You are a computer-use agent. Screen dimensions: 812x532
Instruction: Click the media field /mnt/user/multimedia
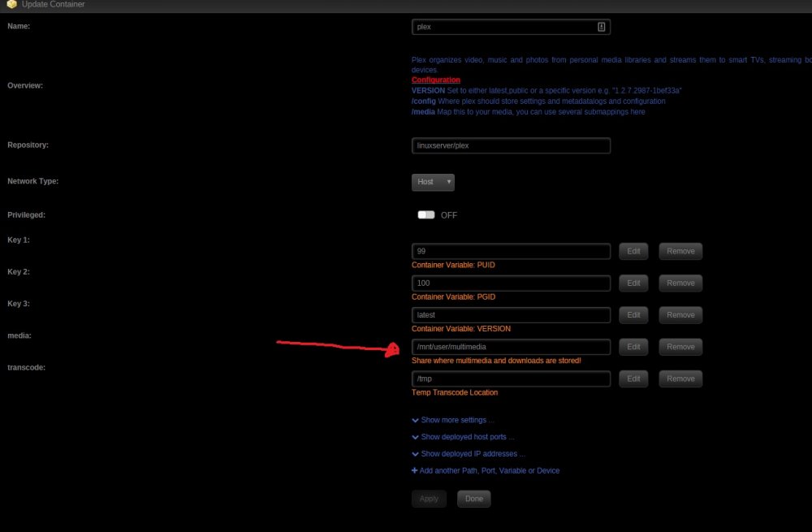pos(511,347)
